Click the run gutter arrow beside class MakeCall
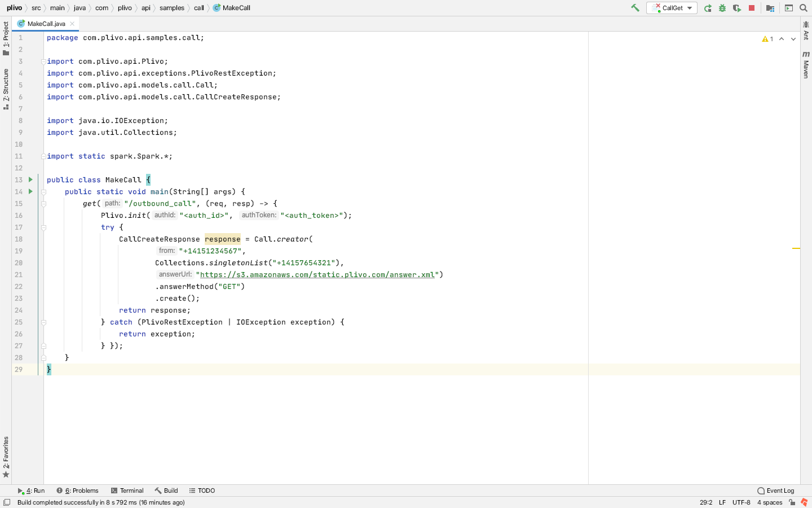Viewport: 812px width, 508px height. pyautogui.click(x=30, y=179)
